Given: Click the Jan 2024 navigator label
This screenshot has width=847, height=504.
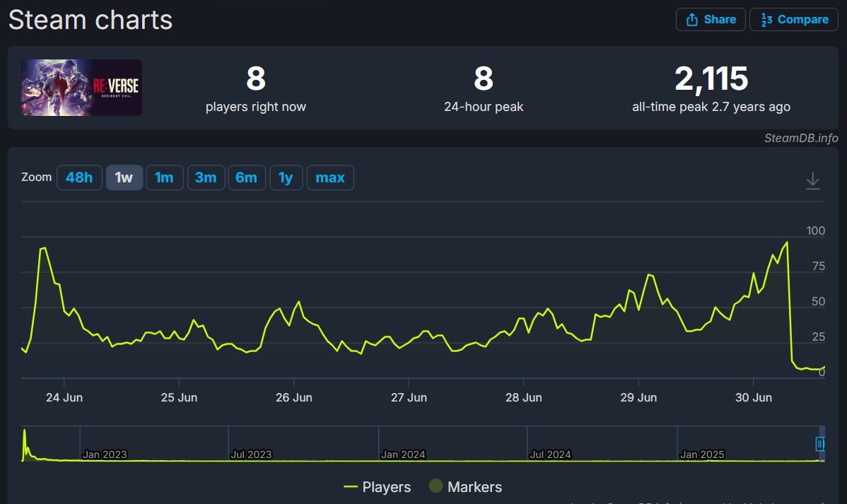Looking at the screenshot, I should (x=403, y=455).
